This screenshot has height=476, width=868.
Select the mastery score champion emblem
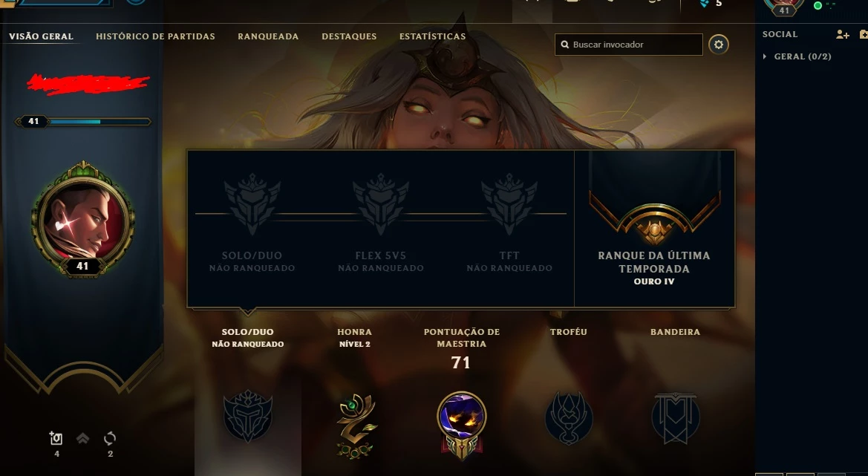tap(461, 425)
